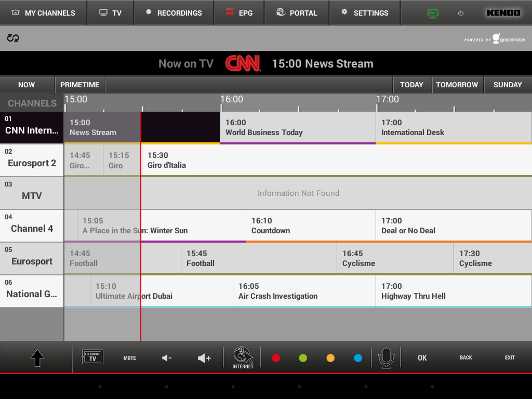Screen dimensions: 532x399
Task: Open 16:05 Air Crash Investigation program
Action: pyautogui.click(x=304, y=291)
